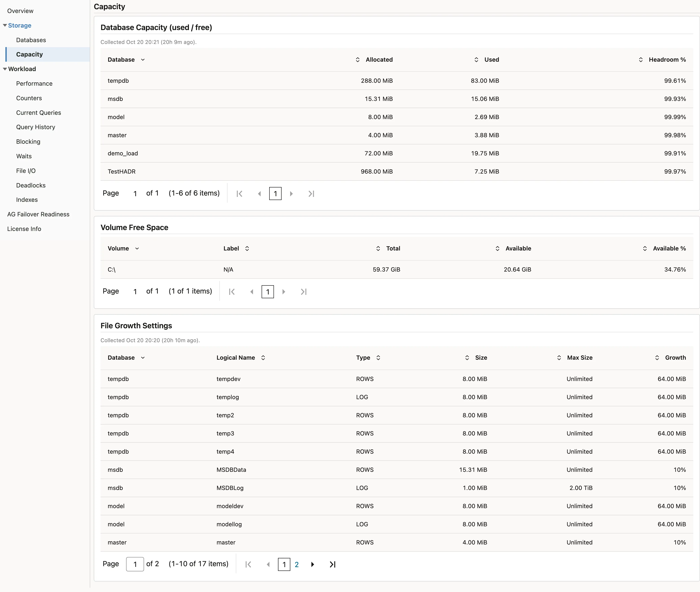Viewport: 700px width, 592px height.
Task: Jump to last page of File Growth Settings
Action: pos(332,564)
